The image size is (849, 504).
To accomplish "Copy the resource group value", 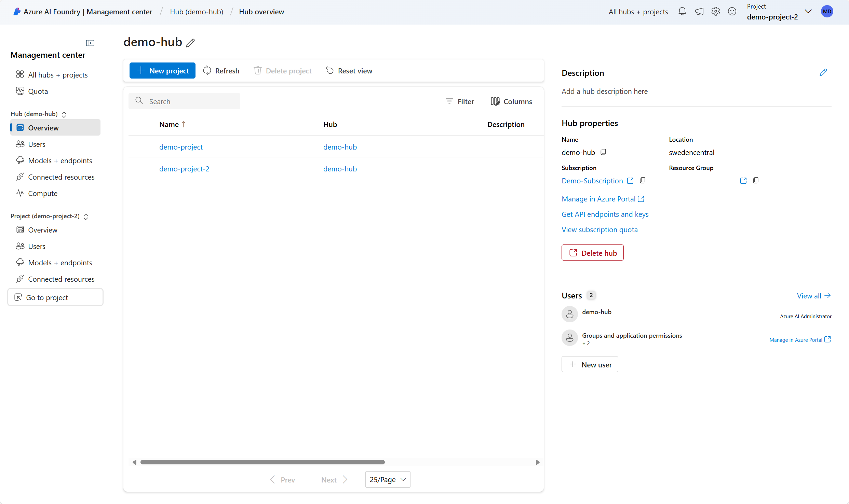I will 756,180.
